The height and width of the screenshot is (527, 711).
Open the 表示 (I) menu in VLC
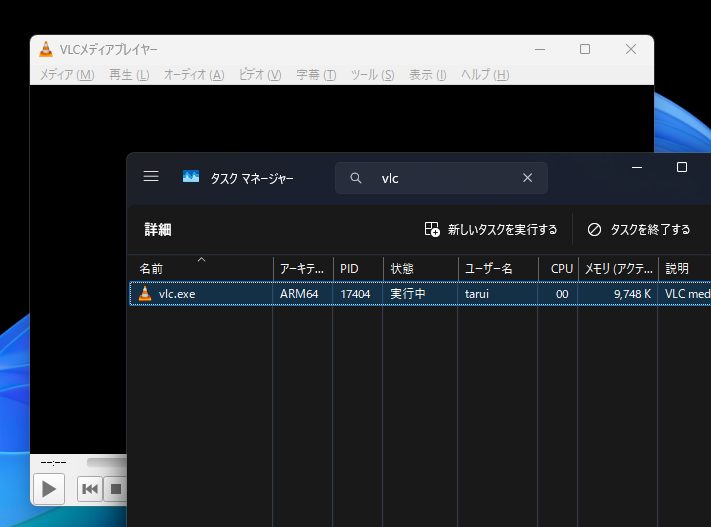[x=428, y=74]
